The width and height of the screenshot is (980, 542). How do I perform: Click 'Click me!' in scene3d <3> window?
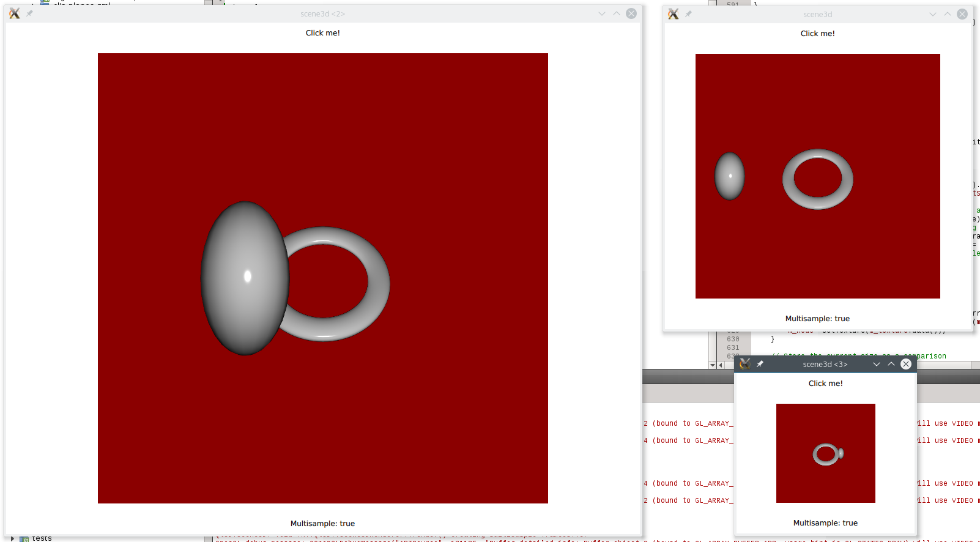coord(826,384)
